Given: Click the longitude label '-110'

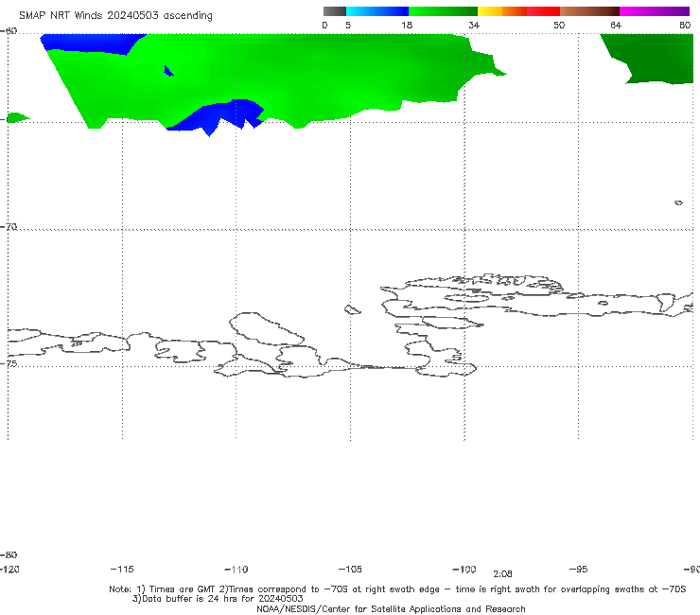Looking at the screenshot, I should [236, 570].
